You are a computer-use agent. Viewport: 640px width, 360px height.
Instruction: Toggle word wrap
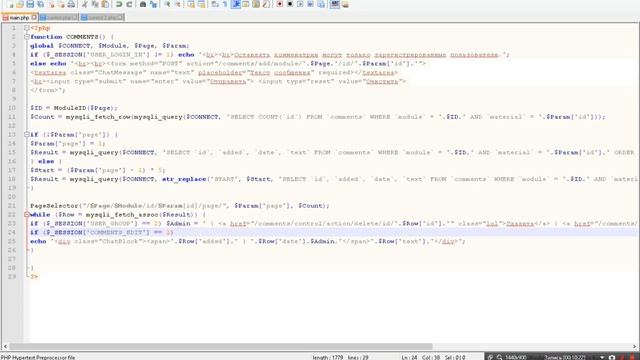coord(215,4)
